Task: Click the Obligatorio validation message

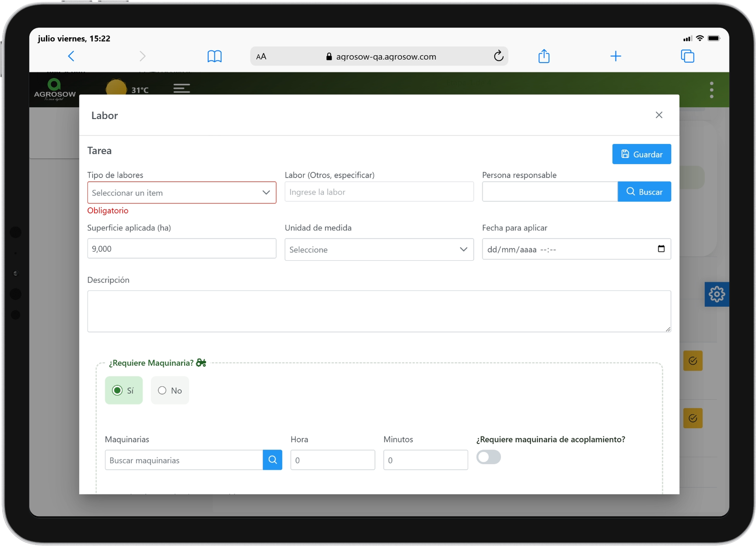Action: (x=108, y=211)
